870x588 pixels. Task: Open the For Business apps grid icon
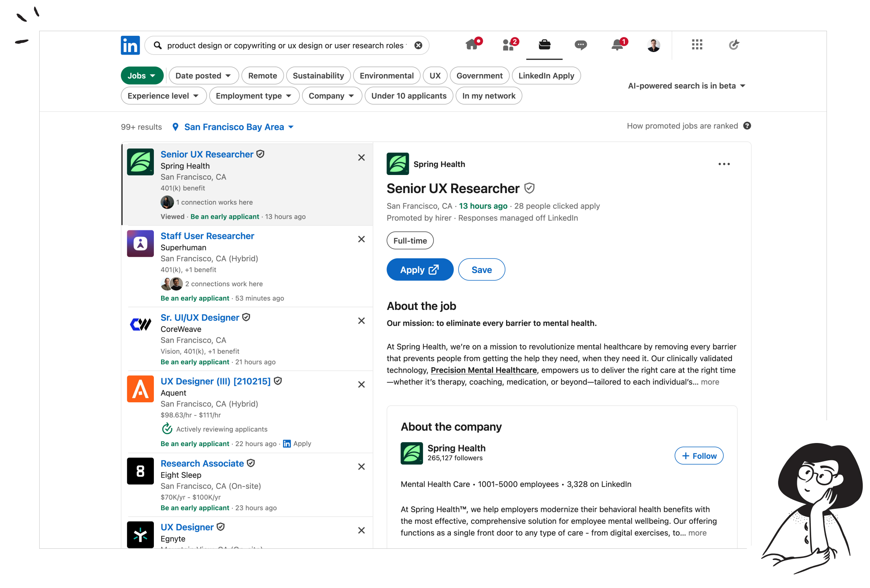[697, 45]
